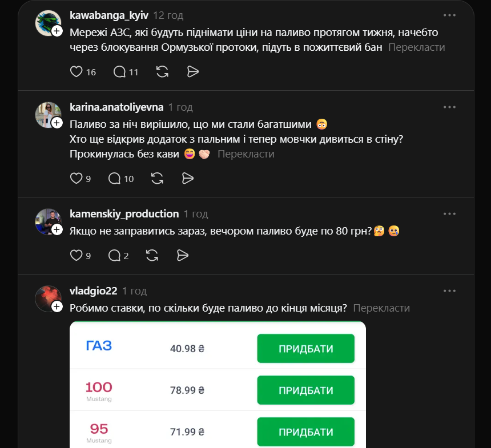Share the kamenskiy_production post
Image resolution: width=491 pixels, height=448 pixels.
point(183,255)
